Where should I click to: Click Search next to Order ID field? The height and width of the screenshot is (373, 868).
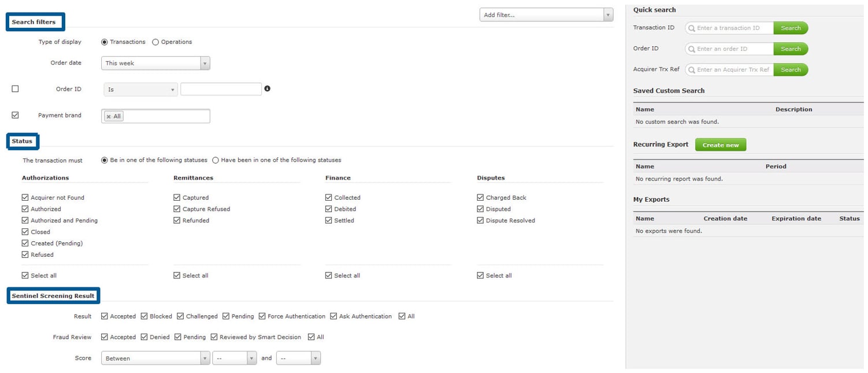tap(791, 49)
